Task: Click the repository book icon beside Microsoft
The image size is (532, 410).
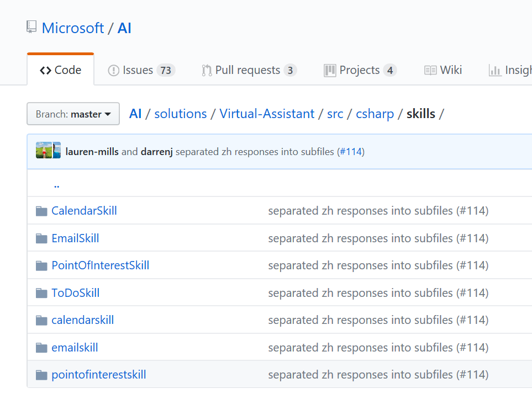Action: [31, 27]
